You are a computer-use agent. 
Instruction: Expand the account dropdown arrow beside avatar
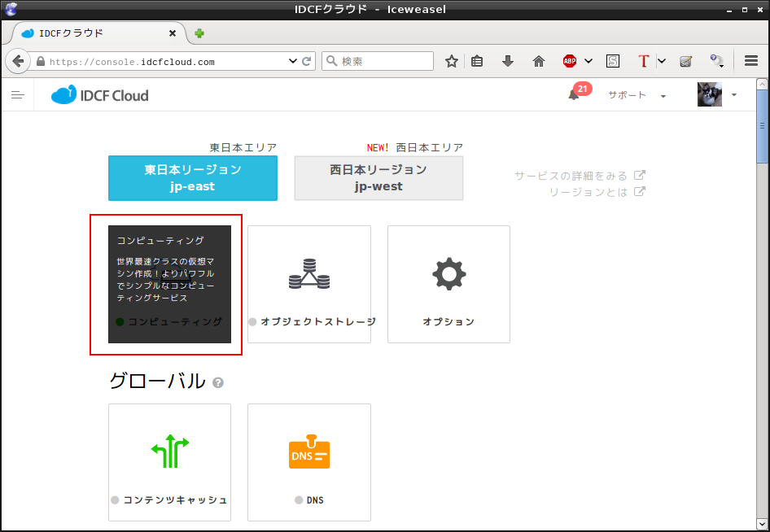pyautogui.click(x=733, y=94)
